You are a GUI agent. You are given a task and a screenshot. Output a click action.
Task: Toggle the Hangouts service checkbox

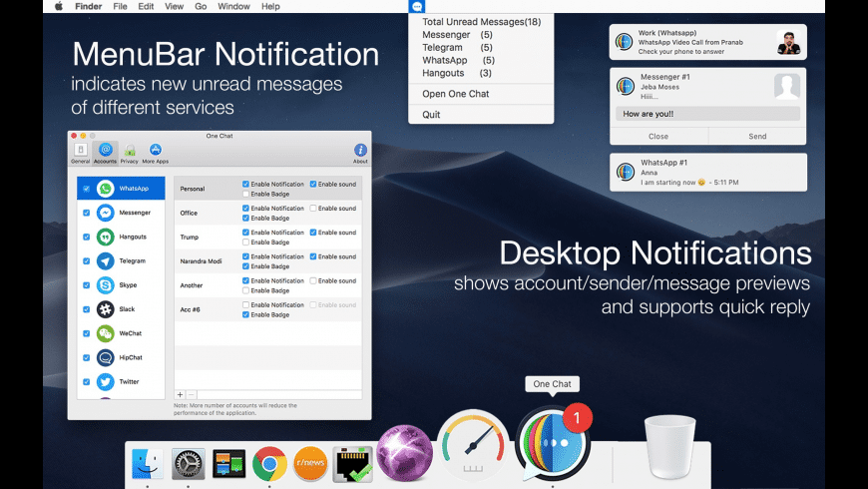click(x=87, y=238)
